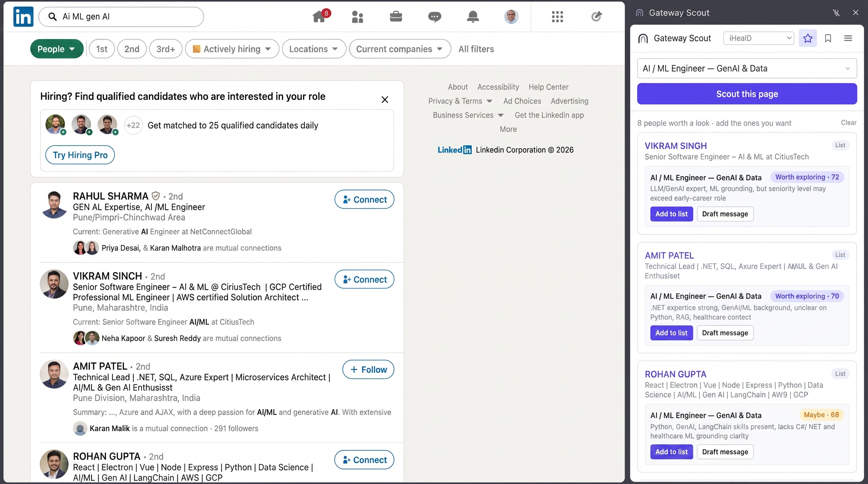
Task: Open the About footer link
Action: [458, 87]
